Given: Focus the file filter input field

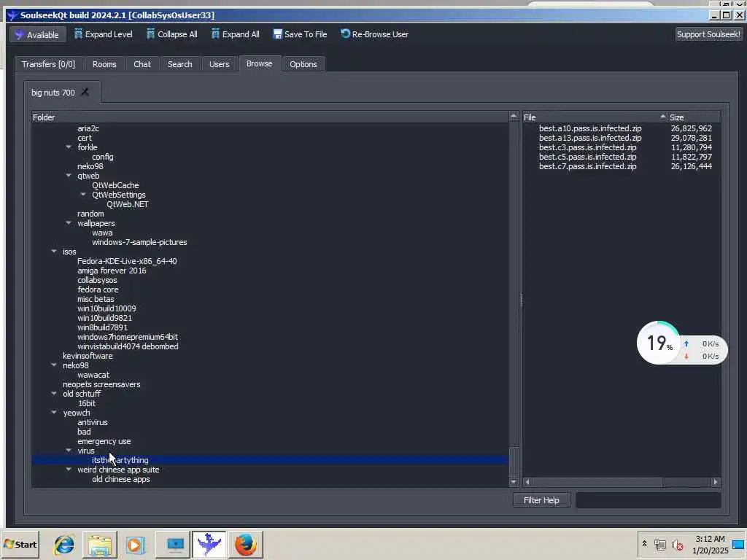Looking at the screenshot, I should pos(648,500).
